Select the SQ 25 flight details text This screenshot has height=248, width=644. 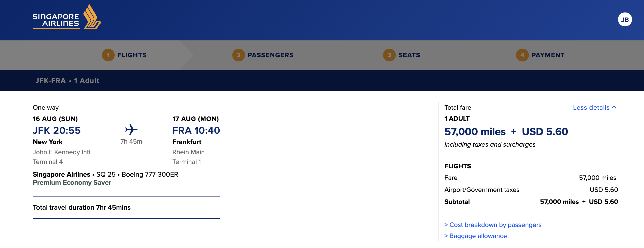pos(106,174)
